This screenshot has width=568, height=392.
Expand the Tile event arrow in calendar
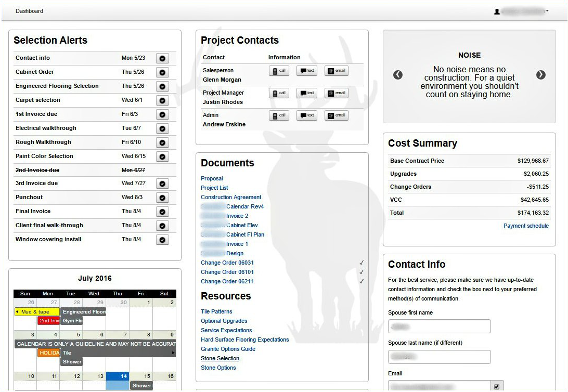(173, 353)
